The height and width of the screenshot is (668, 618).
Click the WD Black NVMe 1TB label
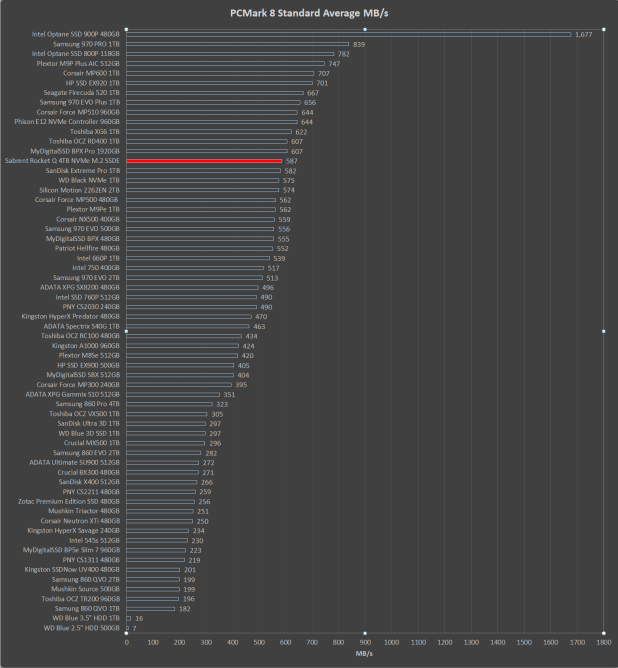point(89,180)
